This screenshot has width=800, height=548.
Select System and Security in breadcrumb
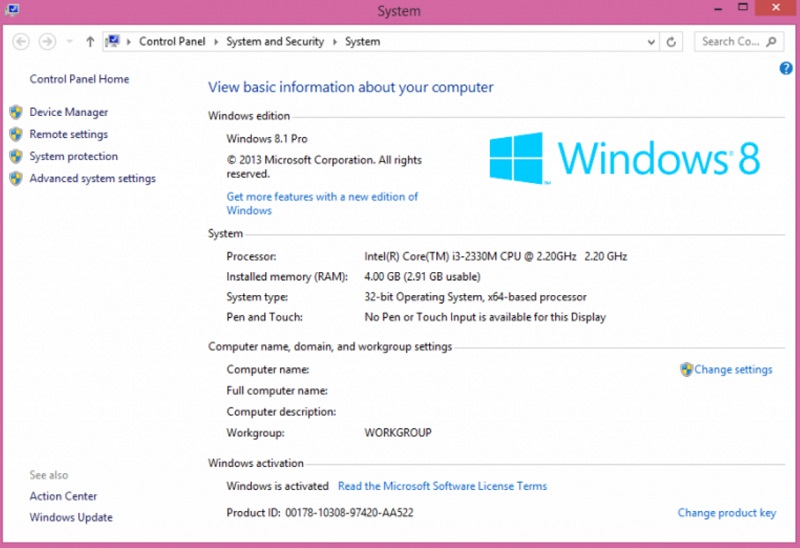[275, 42]
